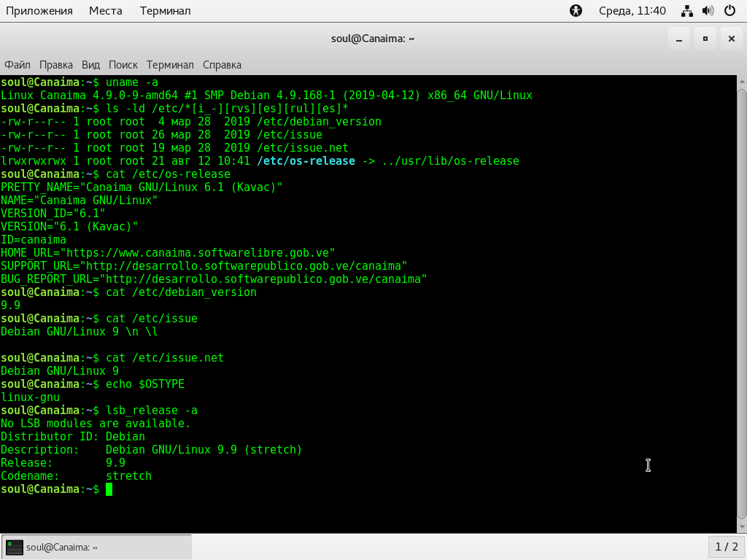Click the NAME="Canaima GNU/Linux" line
This screenshot has width=747, height=560.
click(x=79, y=200)
